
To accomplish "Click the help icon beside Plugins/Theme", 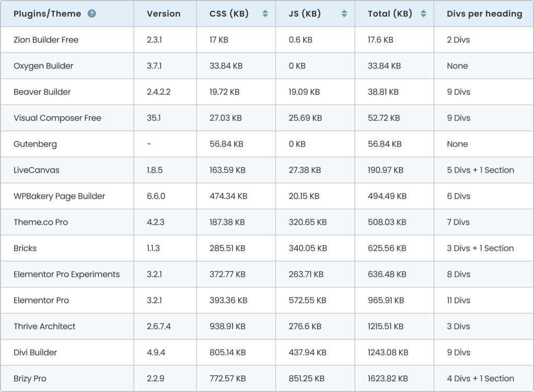I will tap(92, 14).
